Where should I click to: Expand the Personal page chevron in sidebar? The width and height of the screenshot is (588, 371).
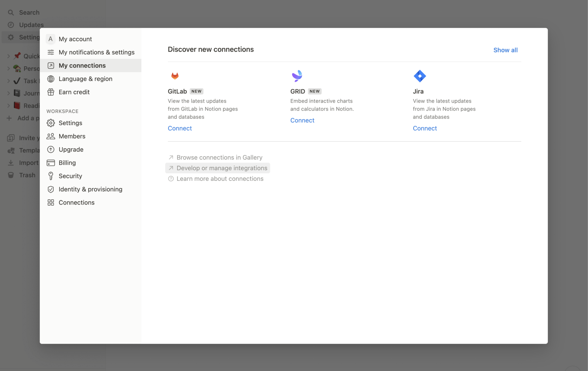8,69
